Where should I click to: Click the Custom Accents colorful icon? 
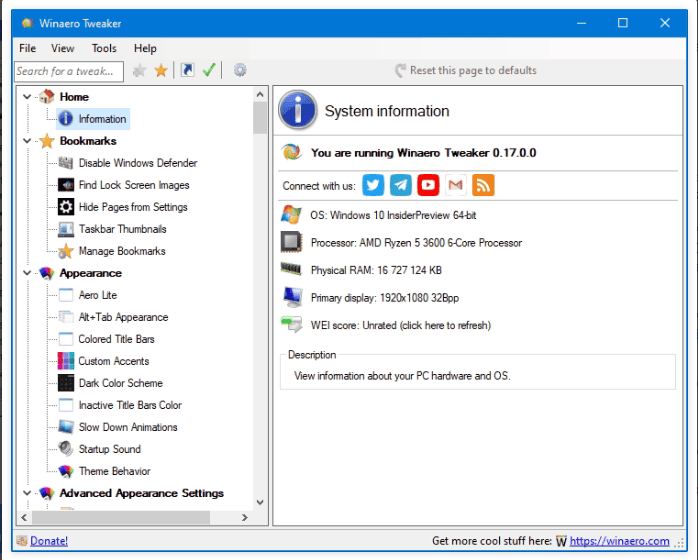pos(66,361)
